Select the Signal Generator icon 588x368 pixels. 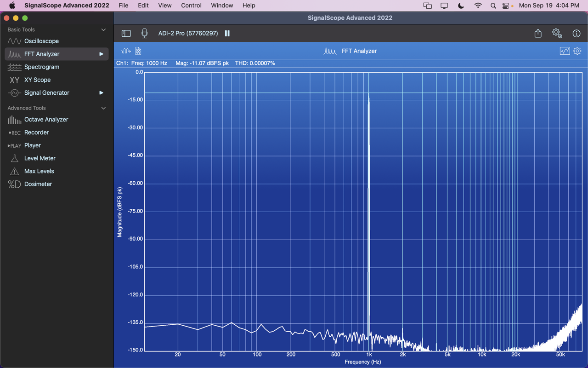pos(14,92)
